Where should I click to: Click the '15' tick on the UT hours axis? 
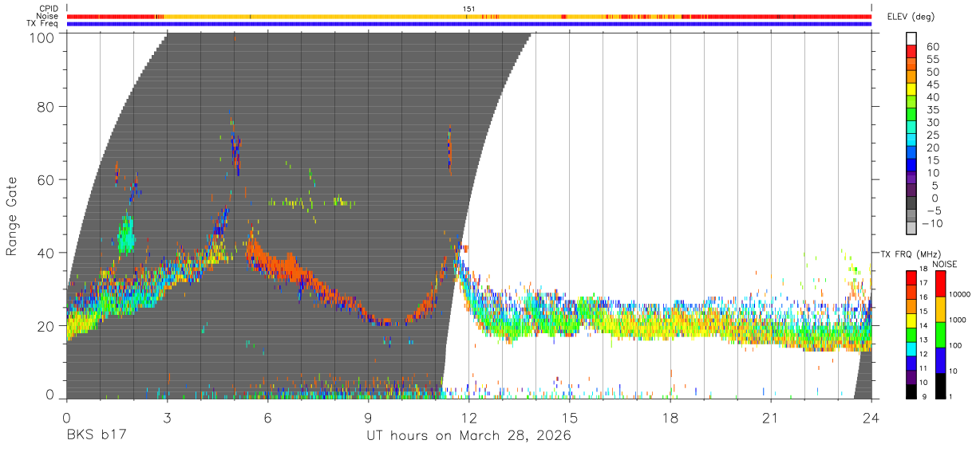(x=570, y=418)
